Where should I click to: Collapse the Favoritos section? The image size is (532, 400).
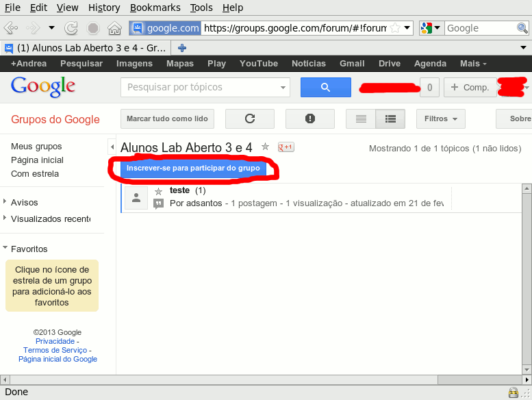(5, 248)
